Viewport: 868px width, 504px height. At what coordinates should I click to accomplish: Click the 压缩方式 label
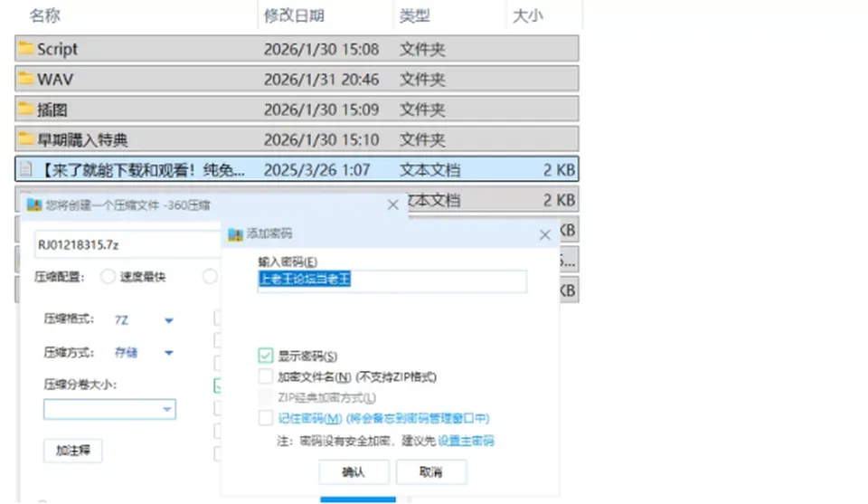click(69, 352)
